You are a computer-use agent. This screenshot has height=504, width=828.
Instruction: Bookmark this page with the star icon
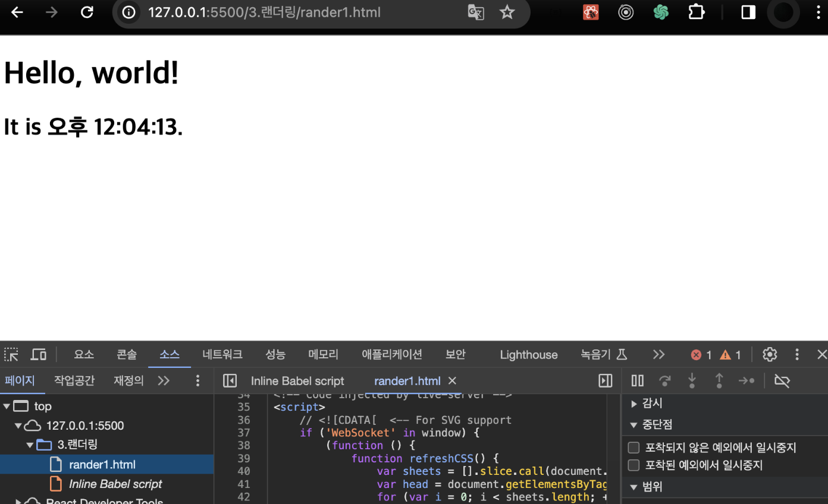tap(507, 12)
